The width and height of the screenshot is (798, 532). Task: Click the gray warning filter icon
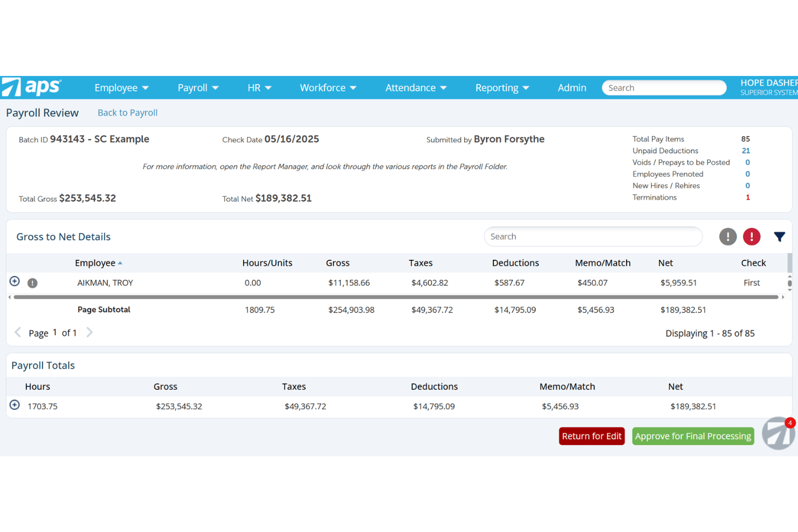tap(728, 237)
